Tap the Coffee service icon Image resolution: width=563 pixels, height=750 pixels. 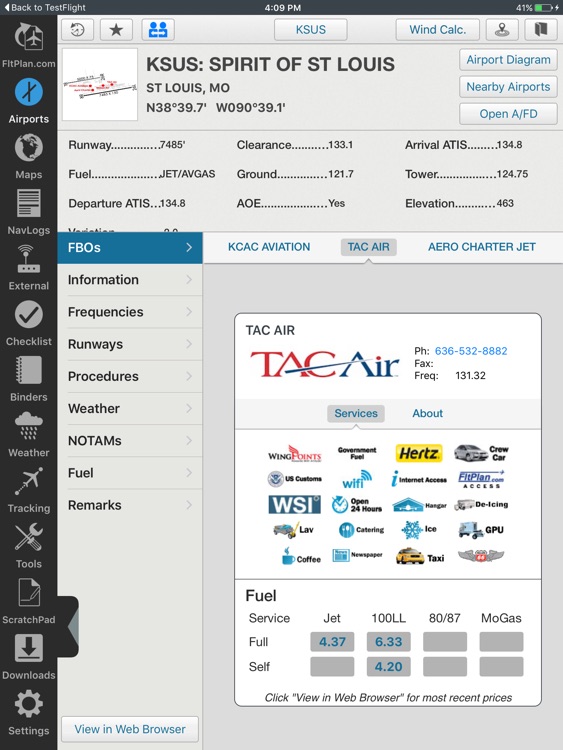(301, 557)
